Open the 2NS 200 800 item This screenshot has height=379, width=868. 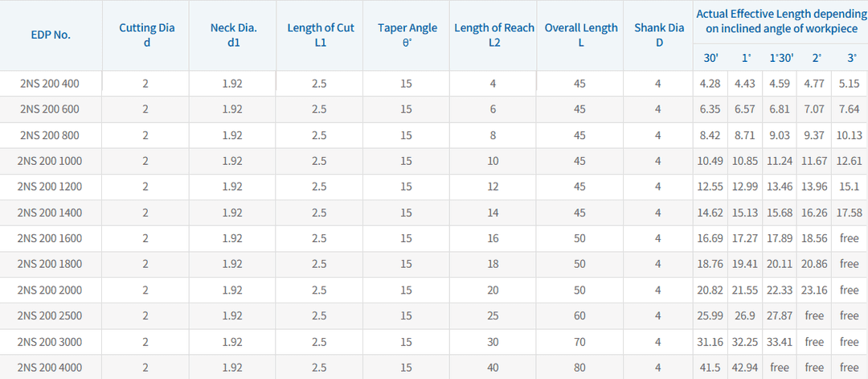tap(50, 135)
